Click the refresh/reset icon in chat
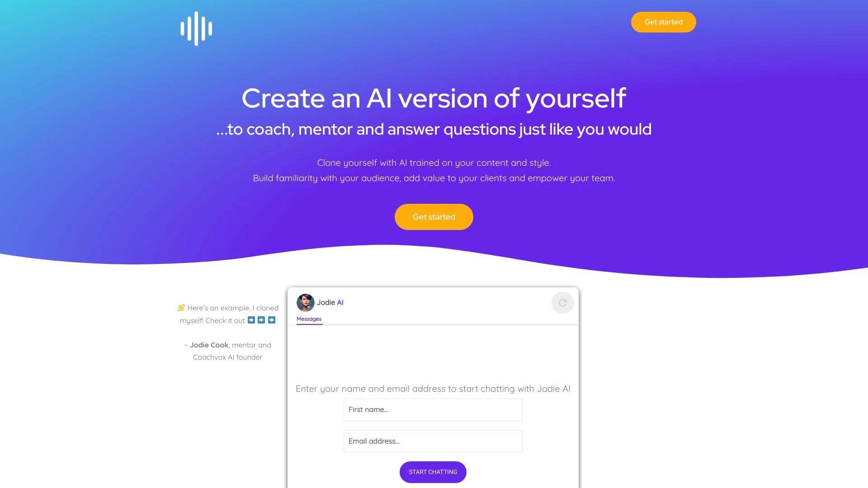The height and width of the screenshot is (488, 868). 562,302
